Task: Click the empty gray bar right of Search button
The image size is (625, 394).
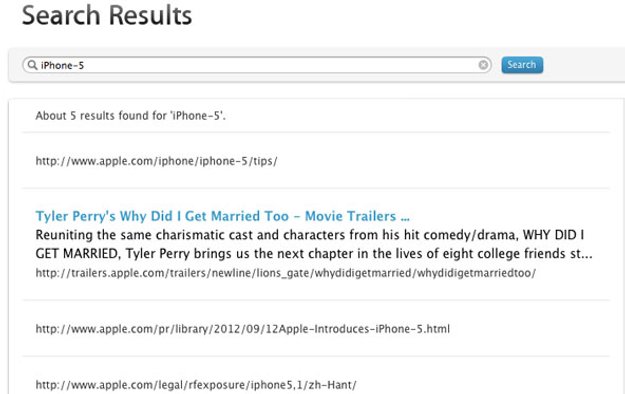Action: [584, 65]
